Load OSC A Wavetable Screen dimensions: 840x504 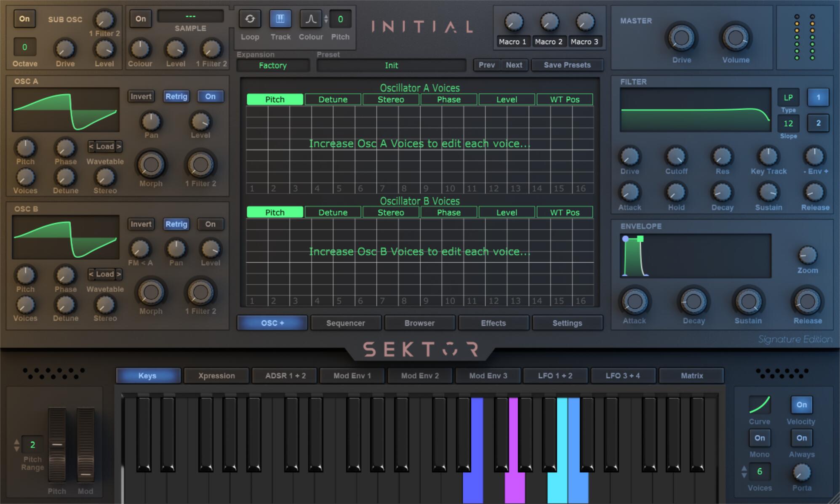click(105, 147)
